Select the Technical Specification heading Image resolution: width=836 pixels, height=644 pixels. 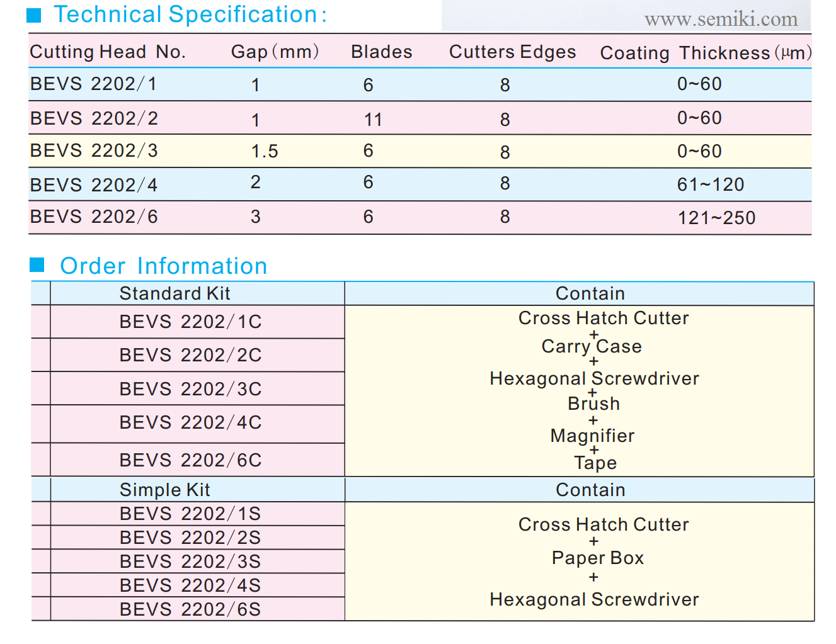(190, 14)
